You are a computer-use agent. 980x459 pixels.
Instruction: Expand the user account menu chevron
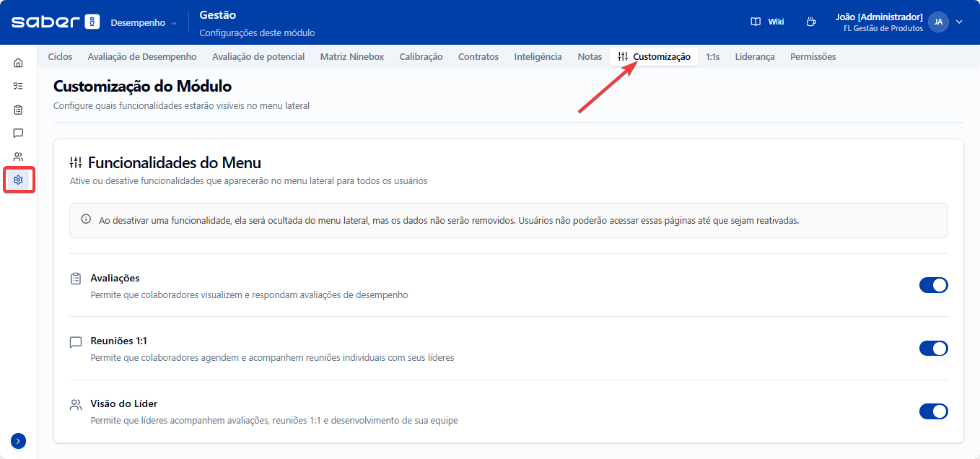pyautogui.click(x=959, y=22)
